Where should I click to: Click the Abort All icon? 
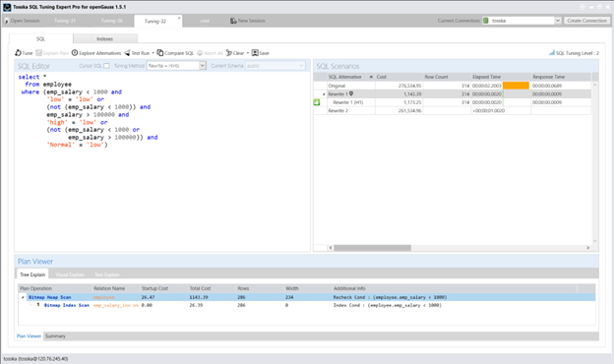click(x=200, y=53)
